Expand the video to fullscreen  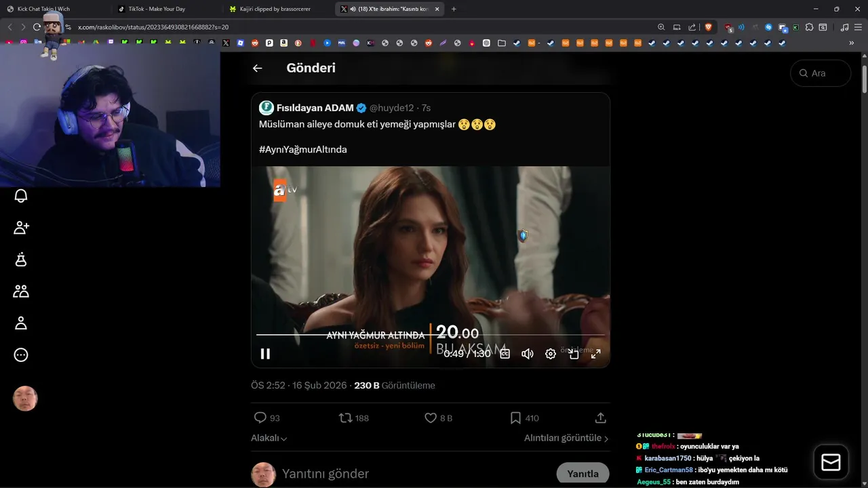[x=596, y=354]
